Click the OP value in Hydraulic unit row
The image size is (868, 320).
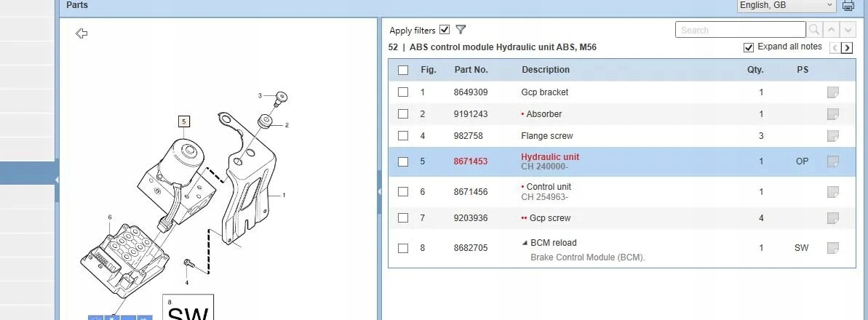click(x=802, y=161)
